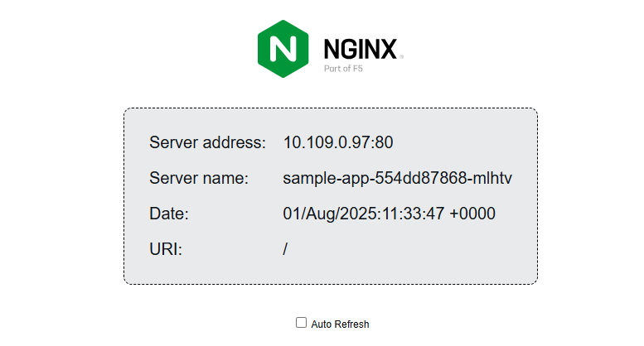Viewport: 644px width, 346px height.
Task: Click the registered mark dot after NGINX
Action: (x=402, y=57)
